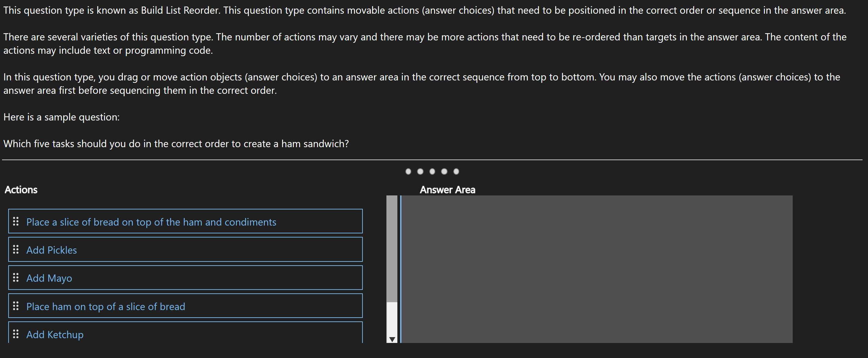Pick 'Place a slice of bread on top' action
This screenshot has width=868, height=358.
151,222
